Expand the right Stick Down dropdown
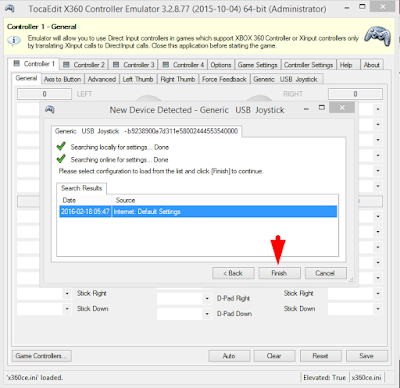Image resolution: width=400 pixels, height=388 pixels. [378, 309]
